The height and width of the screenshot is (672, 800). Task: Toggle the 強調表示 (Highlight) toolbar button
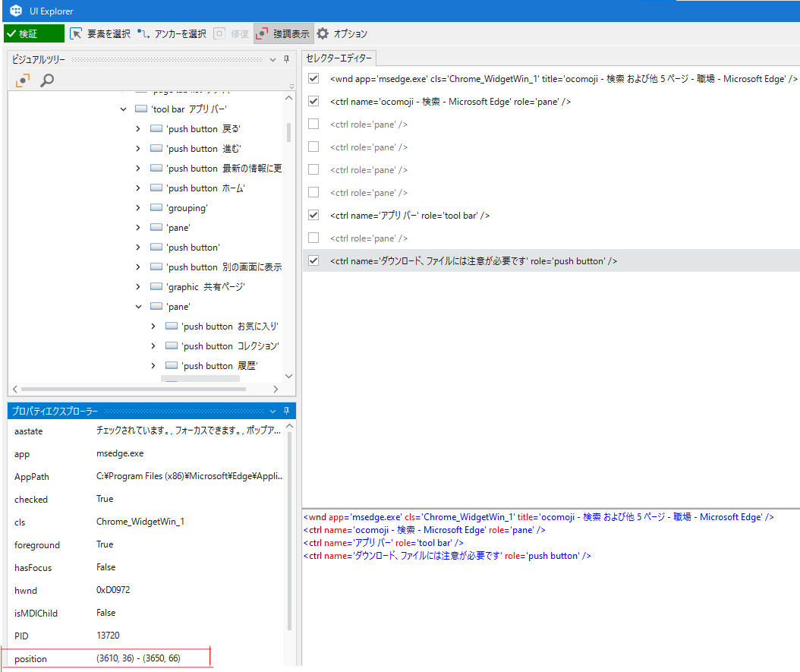click(x=283, y=33)
